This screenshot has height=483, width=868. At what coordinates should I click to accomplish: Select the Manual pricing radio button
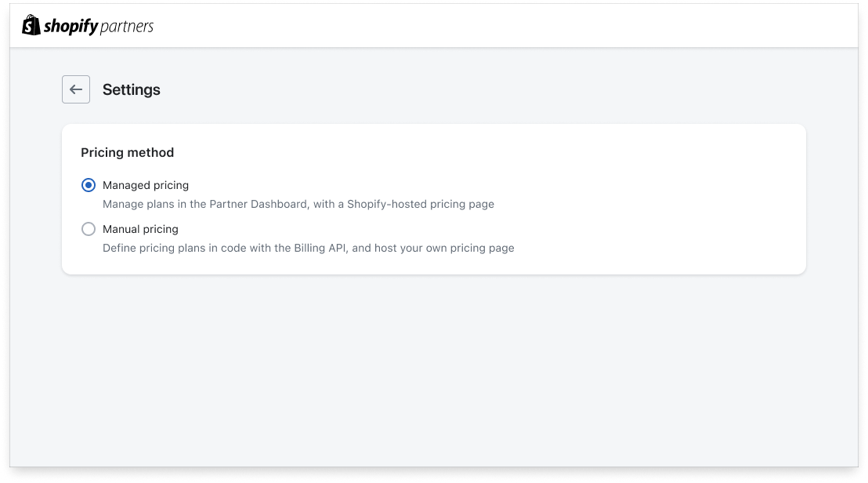pyautogui.click(x=89, y=229)
